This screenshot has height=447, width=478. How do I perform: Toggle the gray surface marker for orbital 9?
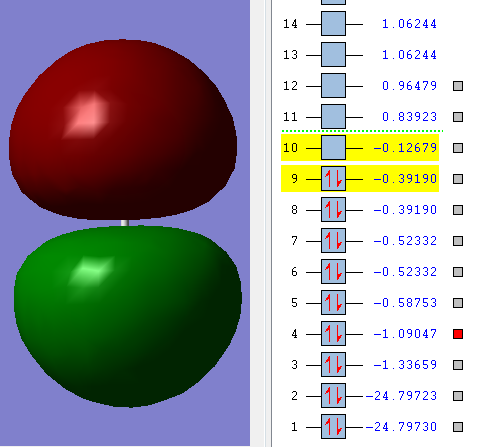[458, 179]
